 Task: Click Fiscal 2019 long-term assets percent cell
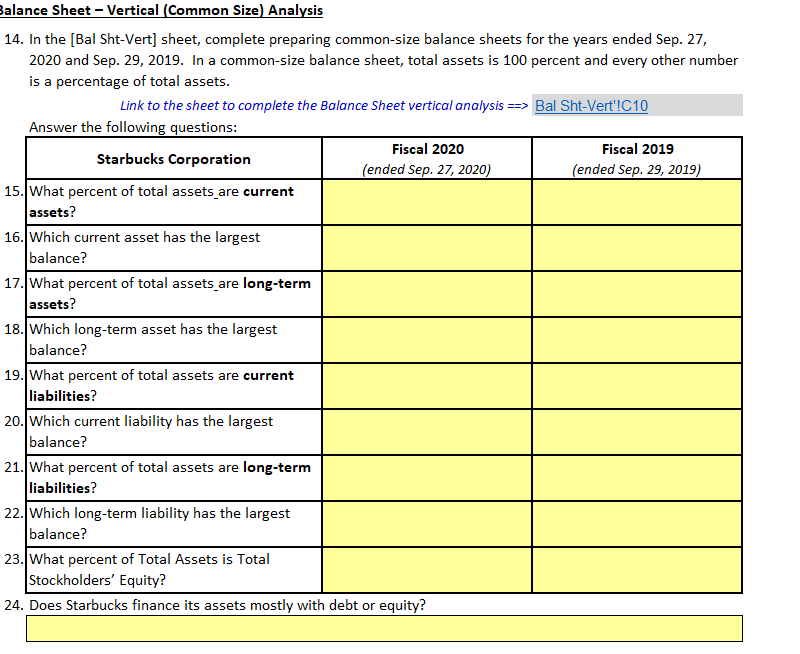(x=636, y=293)
